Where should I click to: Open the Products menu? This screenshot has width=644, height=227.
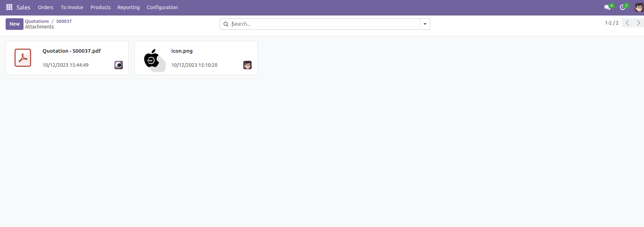click(100, 7)
